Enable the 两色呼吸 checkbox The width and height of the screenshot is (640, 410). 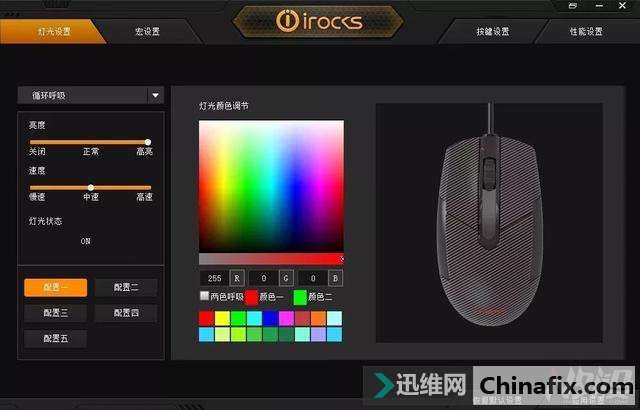point(204,295)
